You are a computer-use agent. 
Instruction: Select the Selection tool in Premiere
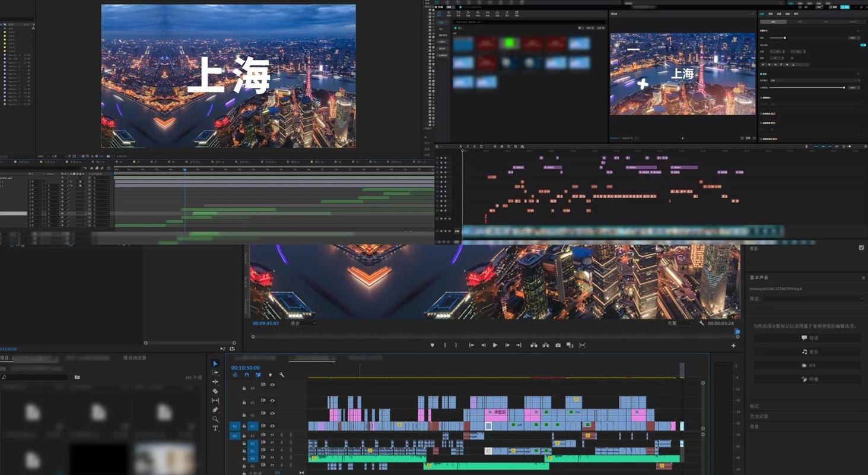click(x=215, y=363)
